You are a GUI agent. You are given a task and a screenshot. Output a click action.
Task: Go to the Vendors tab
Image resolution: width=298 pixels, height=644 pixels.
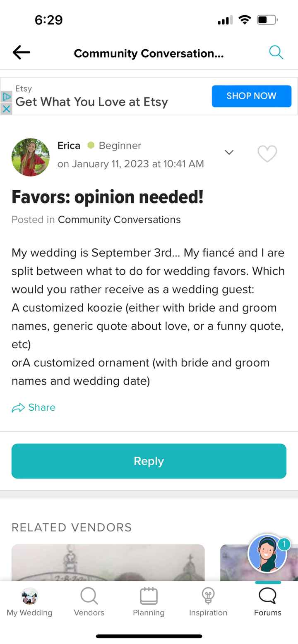click(89, 602)
